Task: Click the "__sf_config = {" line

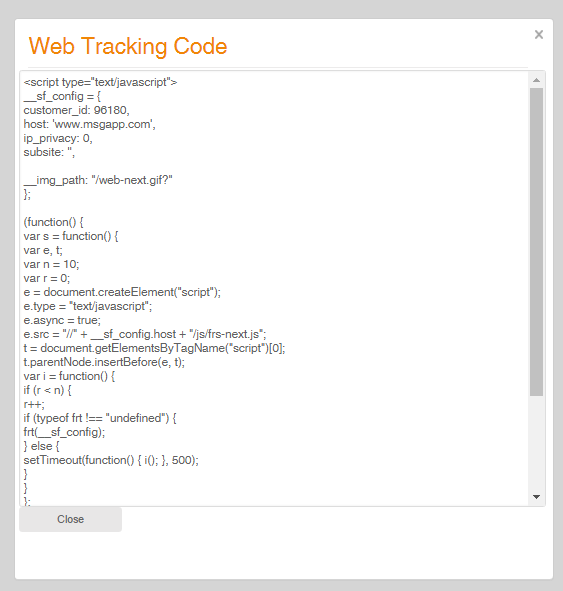Action: point(62,96)
